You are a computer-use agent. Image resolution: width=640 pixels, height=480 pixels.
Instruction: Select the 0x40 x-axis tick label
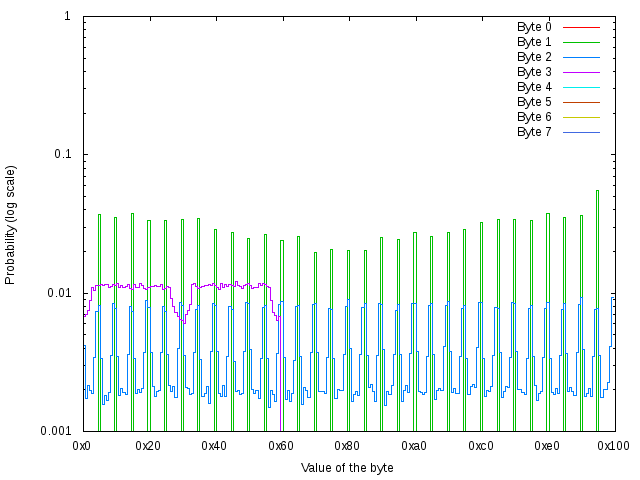215,446
